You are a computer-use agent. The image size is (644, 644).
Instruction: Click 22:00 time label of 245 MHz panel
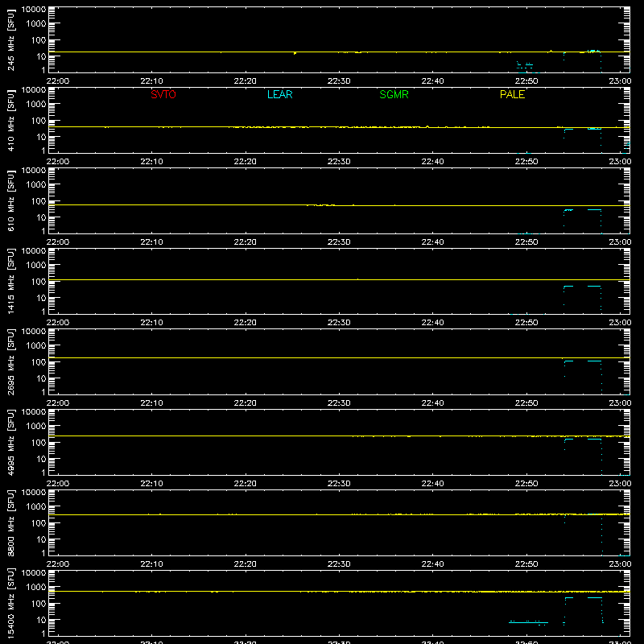coord(57,81)
